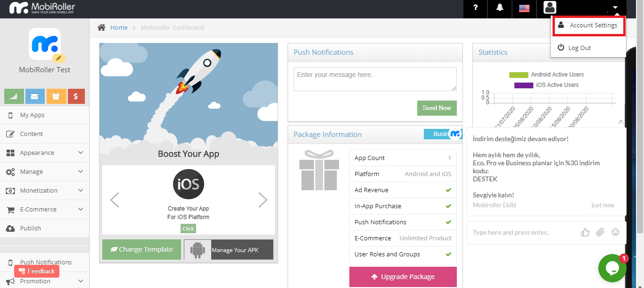
Task: Open the notifications bell icon
Action: 500,8
